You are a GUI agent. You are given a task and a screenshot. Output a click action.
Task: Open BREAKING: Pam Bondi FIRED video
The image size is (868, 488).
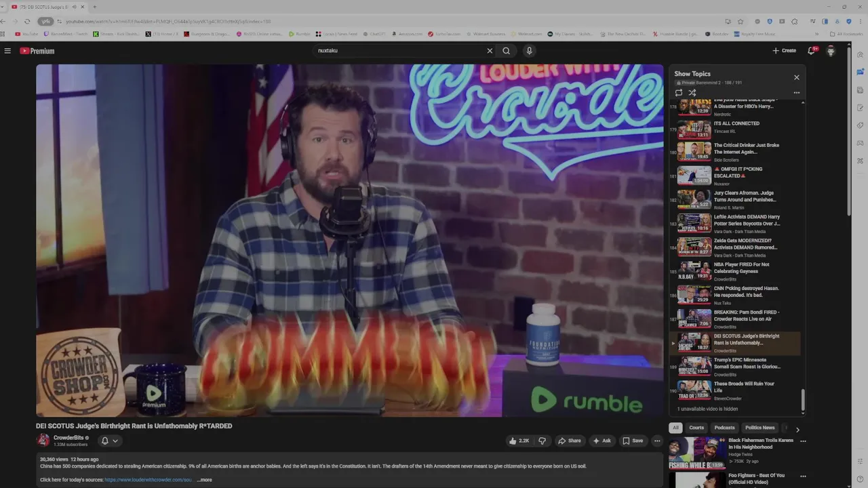click(x=736, y=319)
